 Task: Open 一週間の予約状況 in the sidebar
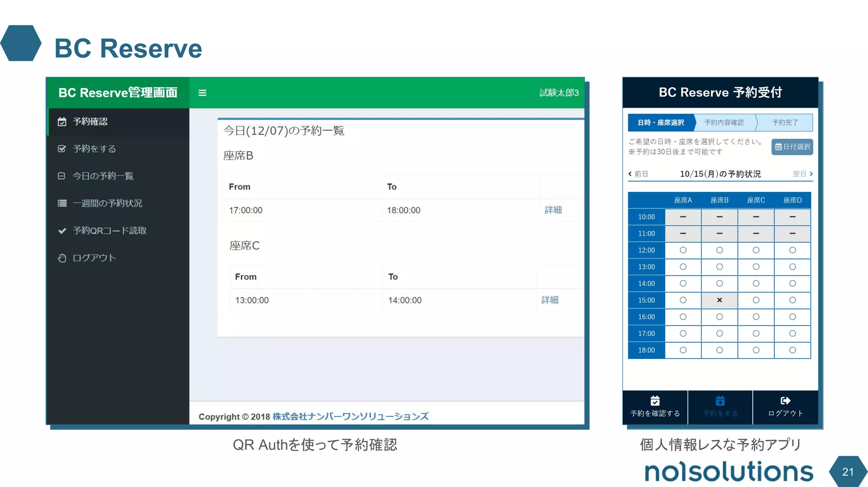click(118, 203)
